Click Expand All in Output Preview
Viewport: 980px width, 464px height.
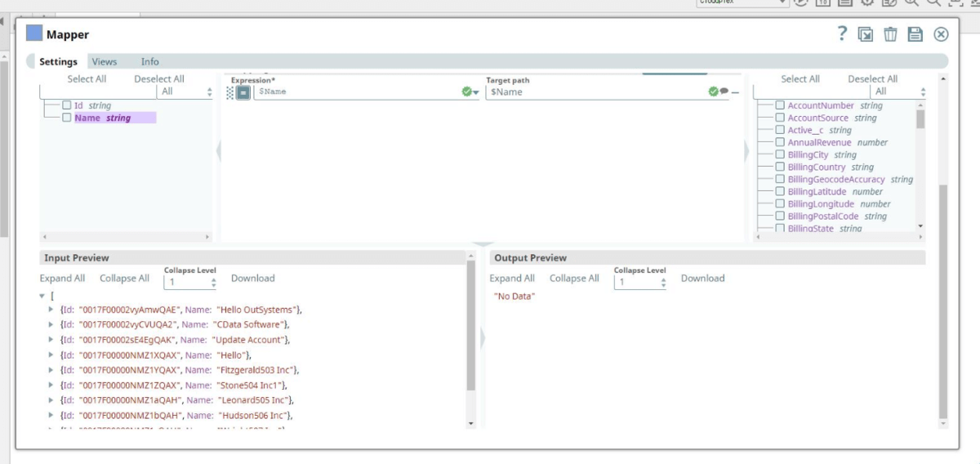coord(512,279)
